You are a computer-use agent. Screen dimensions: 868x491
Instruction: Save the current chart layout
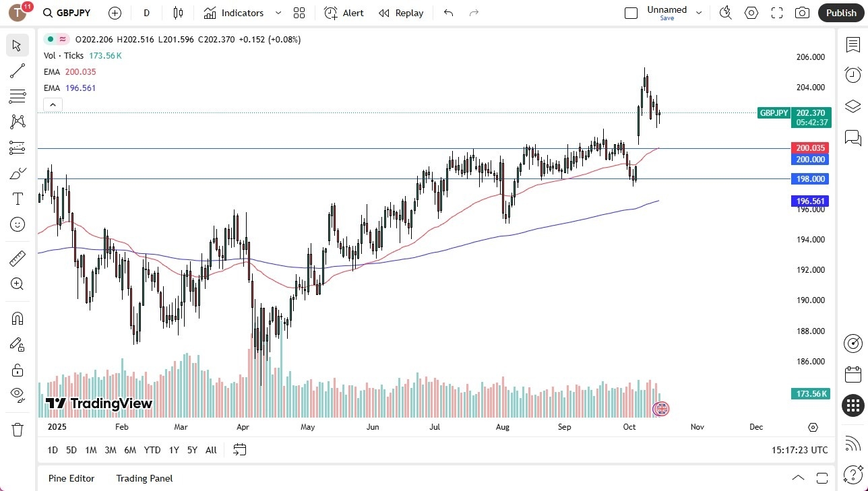[666, 18]
